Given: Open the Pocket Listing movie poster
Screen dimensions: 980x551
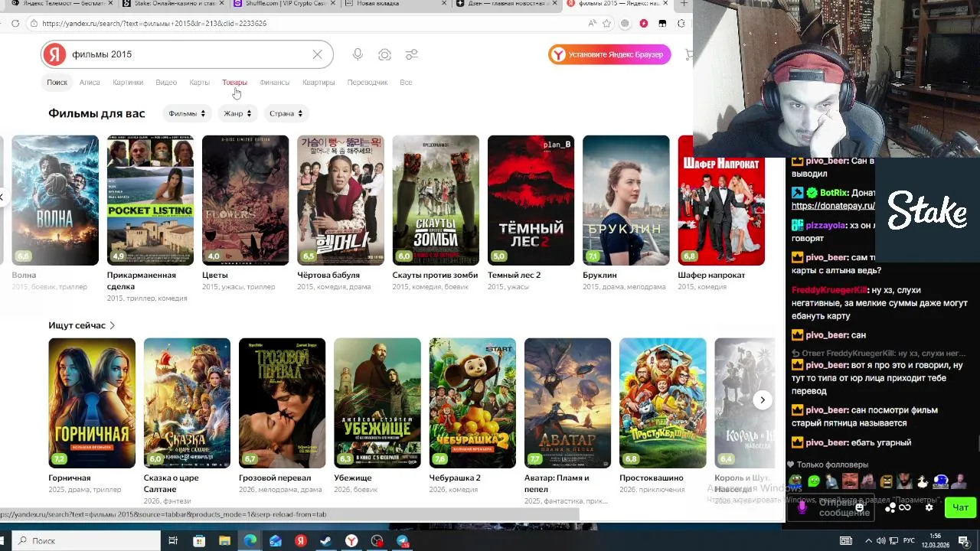Looking at the screenshot, I should [x=150, y=201].
